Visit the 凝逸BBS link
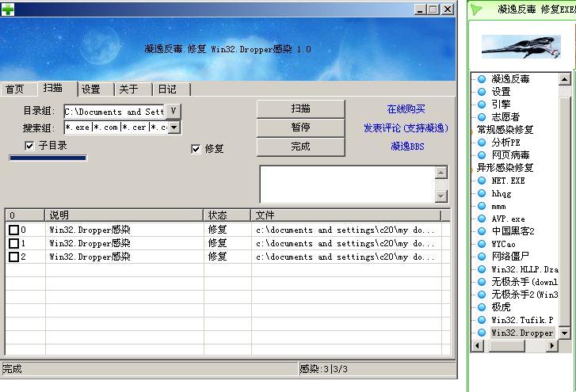The image size is (576, 392). tap(407, 147)
